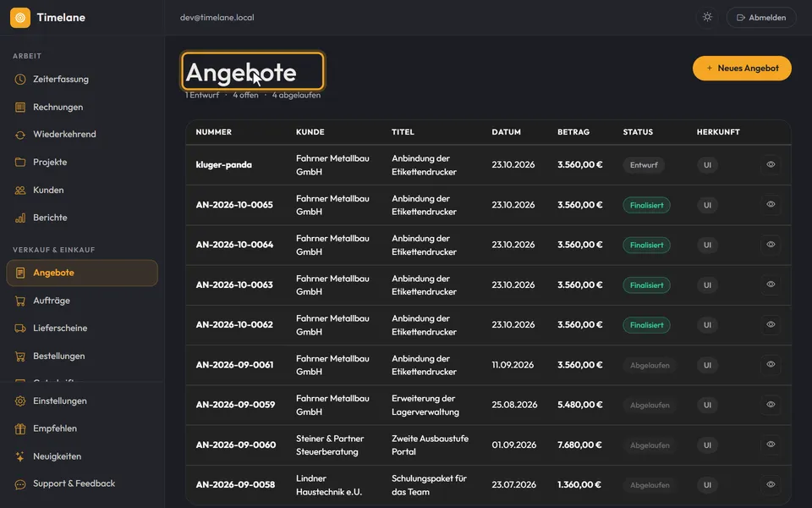Click the Steiner & Partner Steuerberatung customer
The width and height of the screenshot is (812, 508).
tap(330, 444)
